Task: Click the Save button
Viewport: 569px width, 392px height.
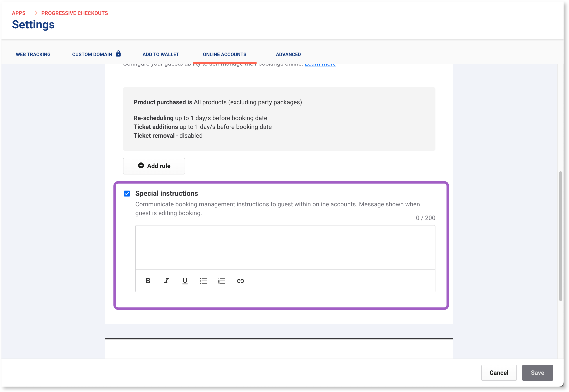Action: 537,373
